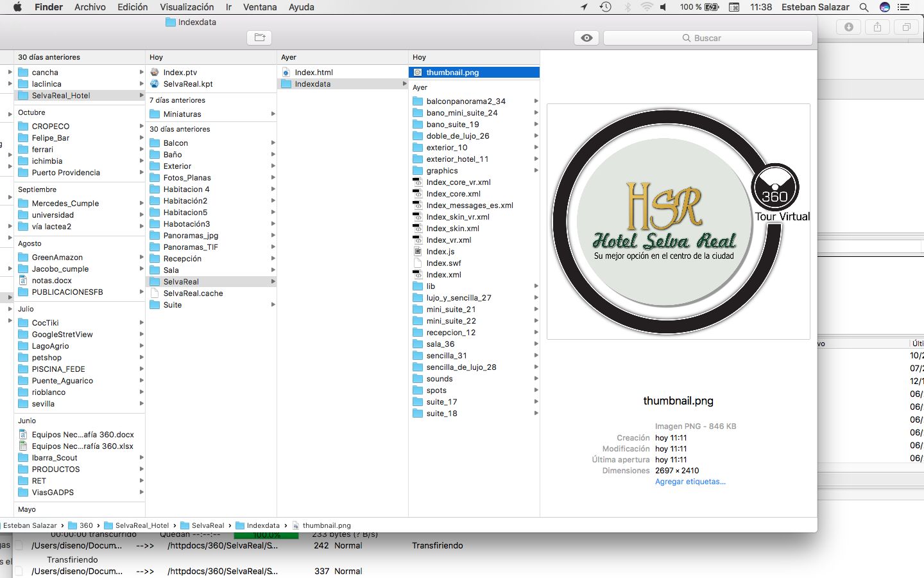Expand the sounds folder arrow
The width and height of the screenshot is (924, 578).
(536, 379)
